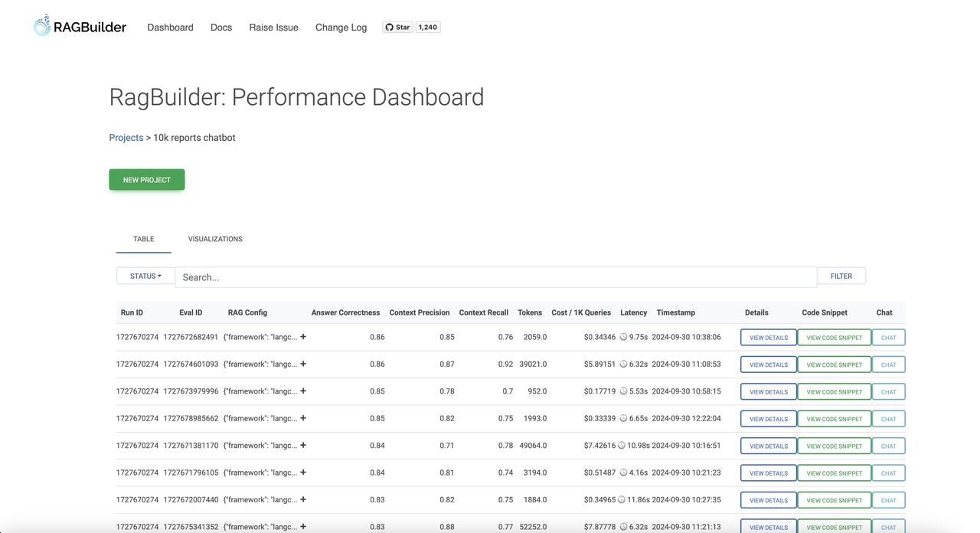View code snippet for eval 1727672682491
The width and height of the screenshot is (980, 533).
coord(835,338)
